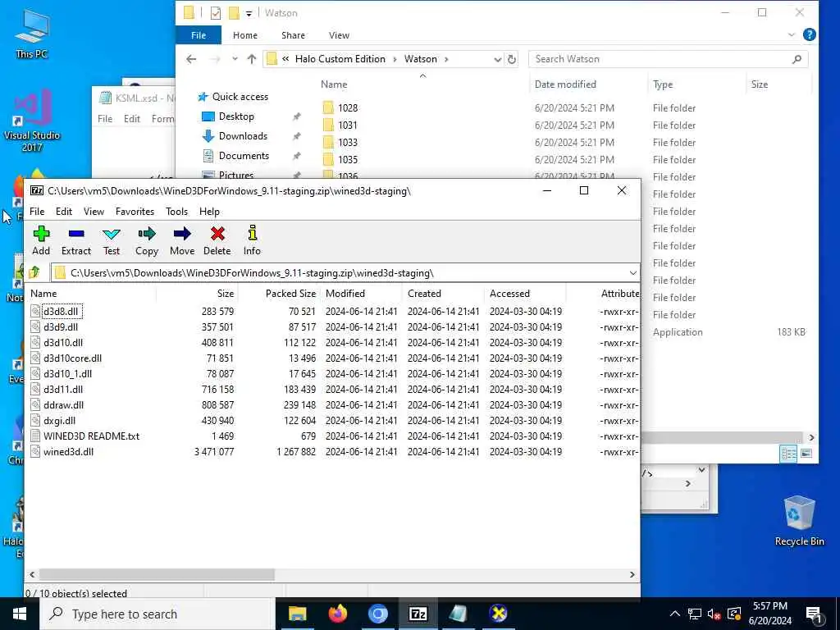Sort by Modified column in 7-Zip
Viewport: 840px width, 630px height.
click(x=361, y=294)
